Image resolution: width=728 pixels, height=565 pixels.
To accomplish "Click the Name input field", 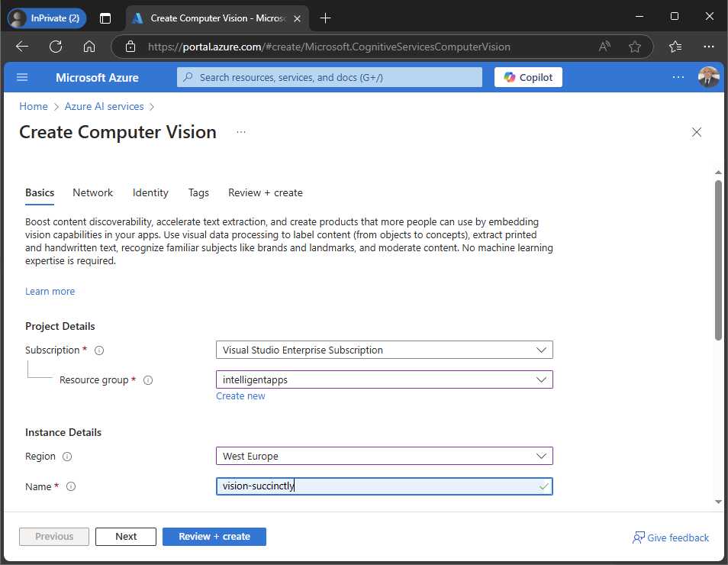I will click(384, 486).
